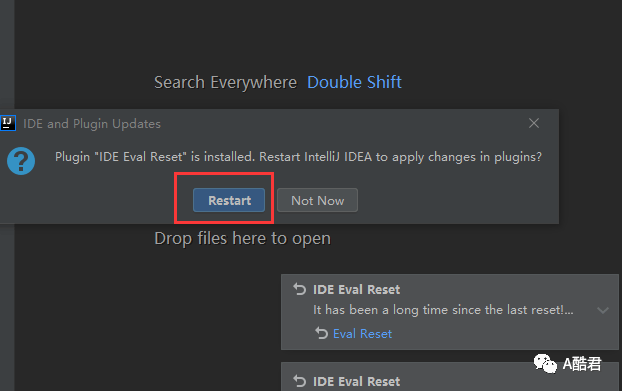622x391 pixels.
Task: Close the IDE and Plugin Updates dialog
Action: [534, 123]
